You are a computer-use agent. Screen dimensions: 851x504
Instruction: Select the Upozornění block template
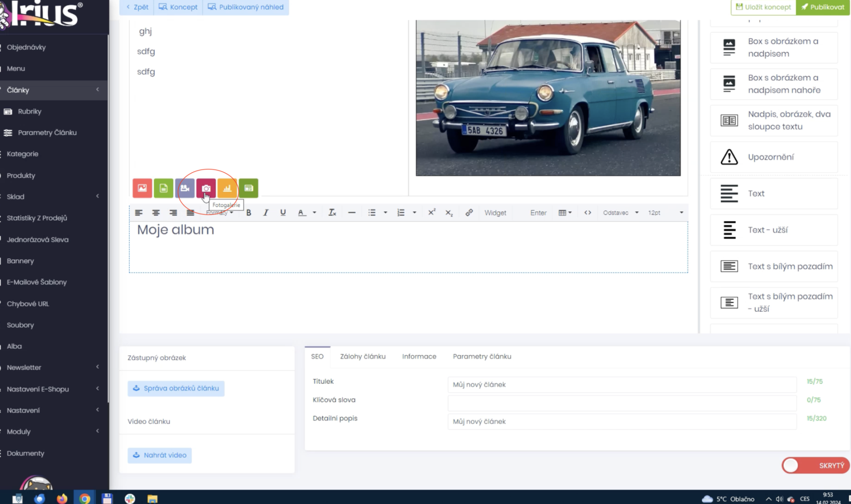[774, 157]
